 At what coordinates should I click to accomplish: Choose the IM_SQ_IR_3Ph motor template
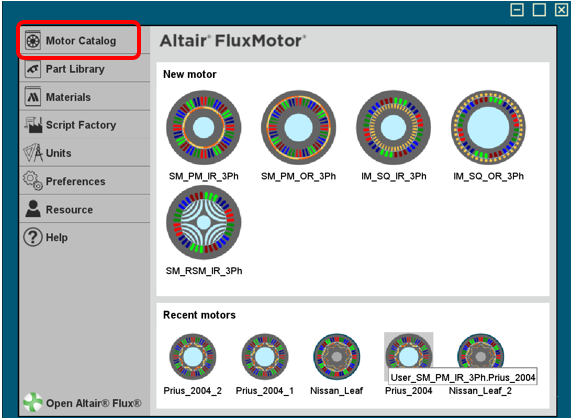pyautogui.click(x=394, y=128)
